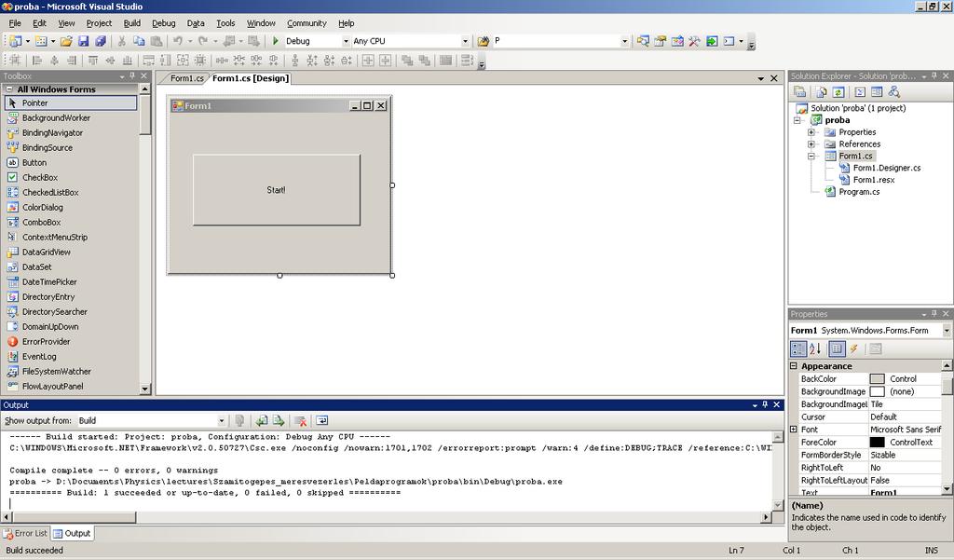Click the Align Lefts layout icon
This screenshot has width=954, height=560.
[x=37, y=60]
